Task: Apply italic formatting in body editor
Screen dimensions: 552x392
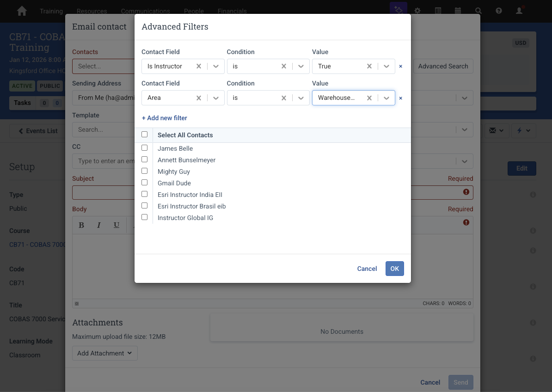Action: (x=99, y=225)
